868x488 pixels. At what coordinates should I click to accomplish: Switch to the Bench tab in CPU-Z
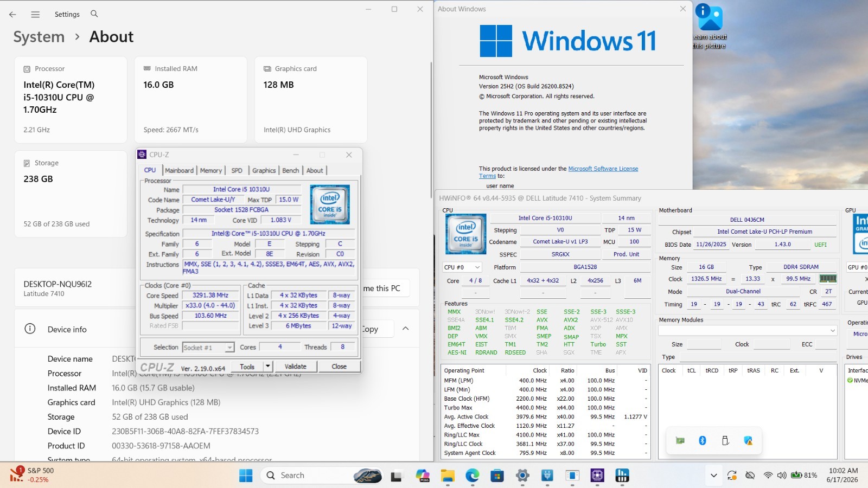click(x=290, y=170)
